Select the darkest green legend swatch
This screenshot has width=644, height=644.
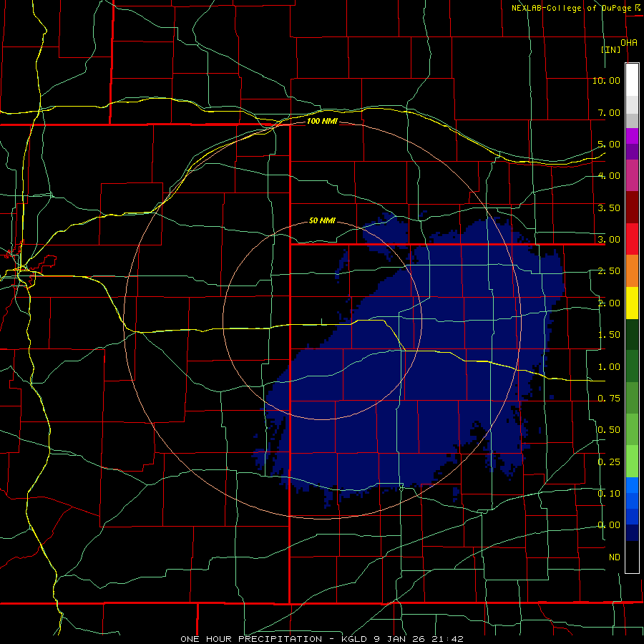632,334
